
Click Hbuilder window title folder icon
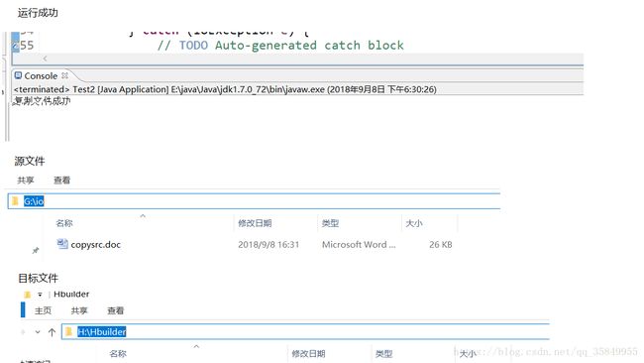(x=28, y=295)
